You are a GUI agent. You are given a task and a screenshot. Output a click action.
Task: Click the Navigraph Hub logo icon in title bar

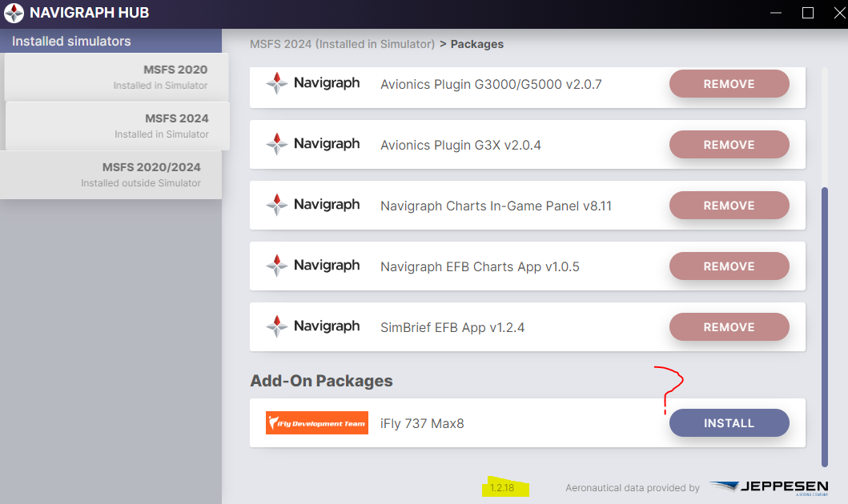point(14,13)
